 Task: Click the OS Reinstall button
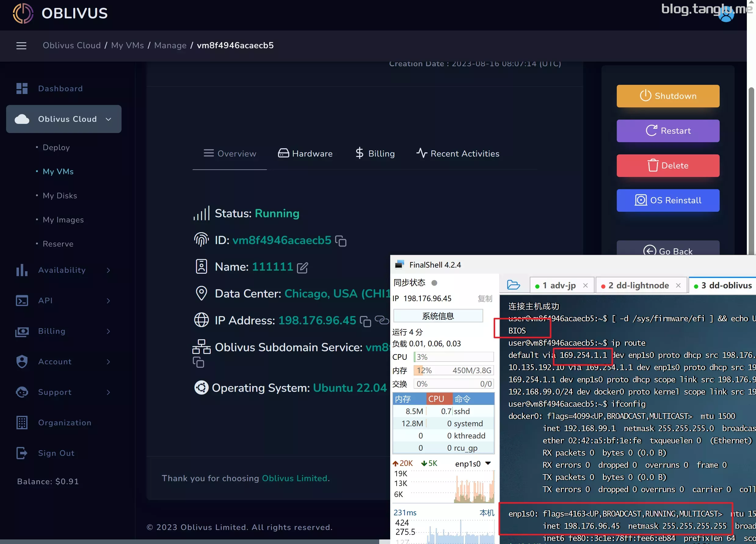pyautogui.click(x=668, y=200)
